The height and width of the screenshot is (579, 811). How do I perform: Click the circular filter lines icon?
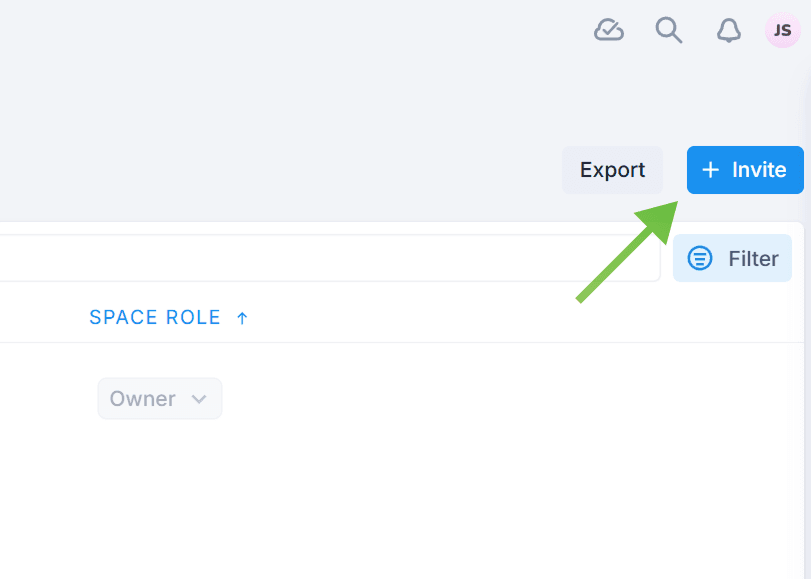(x=700, y=259)
